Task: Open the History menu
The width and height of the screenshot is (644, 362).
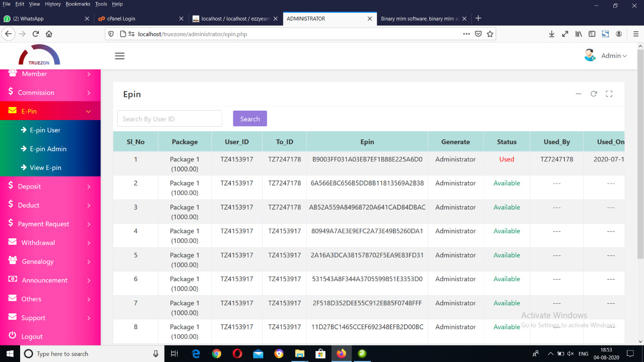Action: [x=53, y=4]
